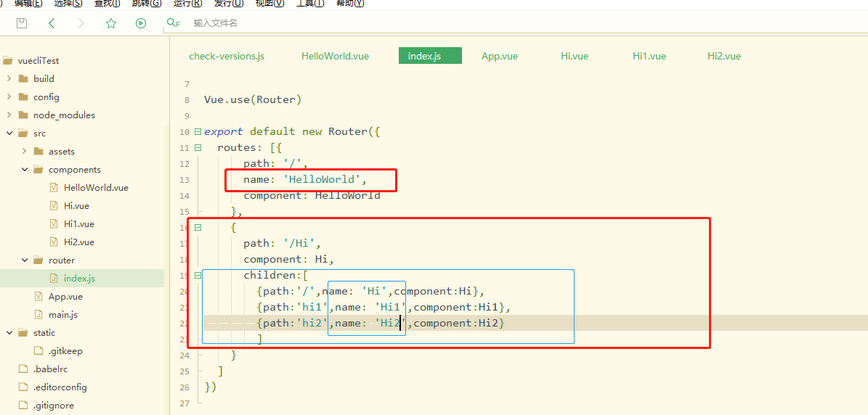Collapse code fold marker on line 10
The width and height of the screenshot is (868, 415).
pos(198,132)
